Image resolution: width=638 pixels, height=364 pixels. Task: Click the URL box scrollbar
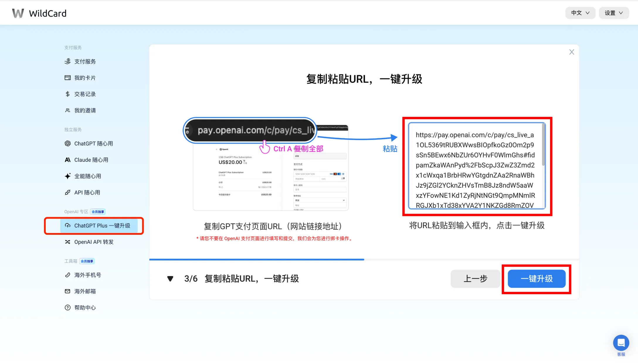(544, 145)
